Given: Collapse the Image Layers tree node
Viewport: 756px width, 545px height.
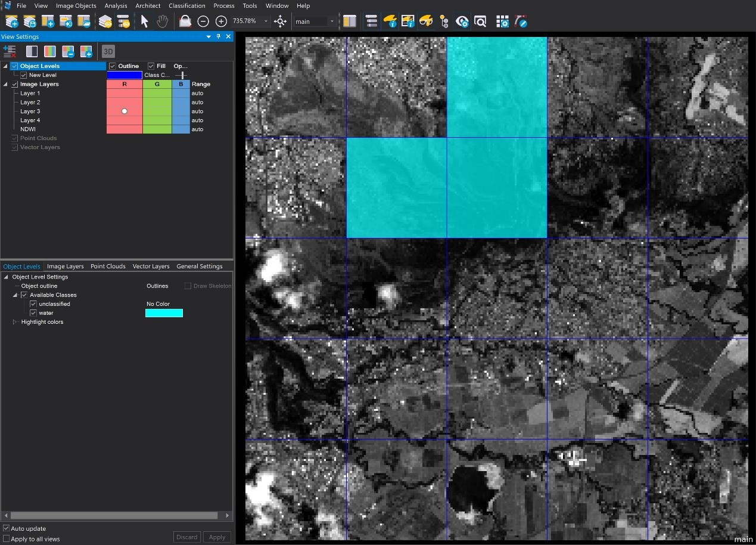Looking at the screenshot, I should pyautogui.click(x=6, y=84).
